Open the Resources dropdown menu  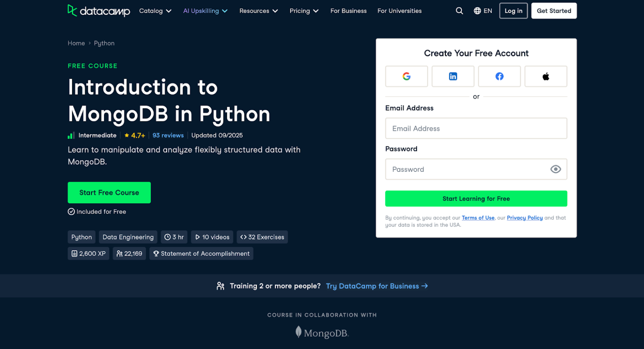pyautogui.click(x=259, y=11)
